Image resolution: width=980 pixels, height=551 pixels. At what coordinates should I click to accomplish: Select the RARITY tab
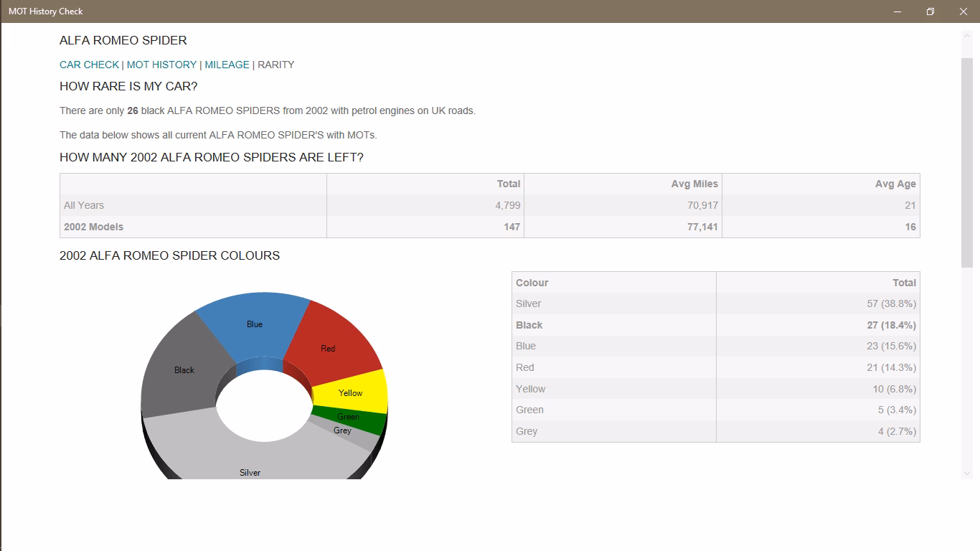[276, 65]
